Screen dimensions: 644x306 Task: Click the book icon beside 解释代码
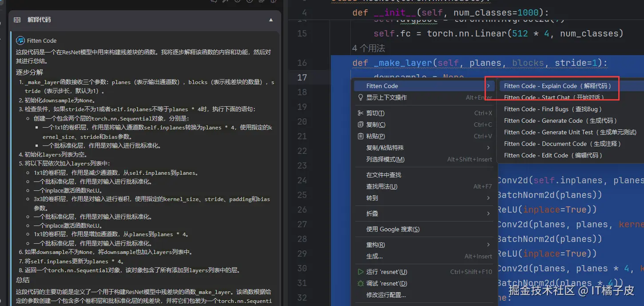17,20
